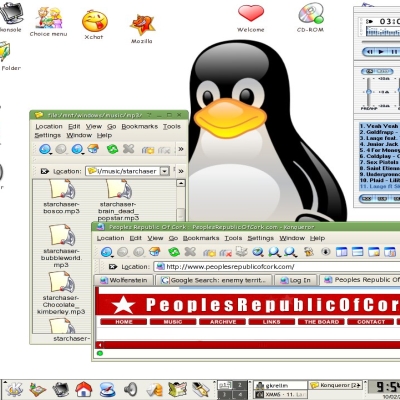Select the starchaser-bosco.mp3 file
Image resolution: width=400 pixels, height=400 pixels.
coord(62,197)
